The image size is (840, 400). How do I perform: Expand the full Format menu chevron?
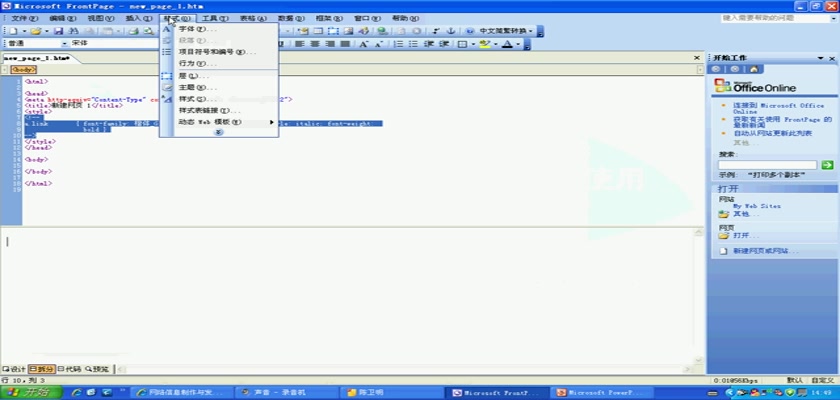[x=219, y=132]
